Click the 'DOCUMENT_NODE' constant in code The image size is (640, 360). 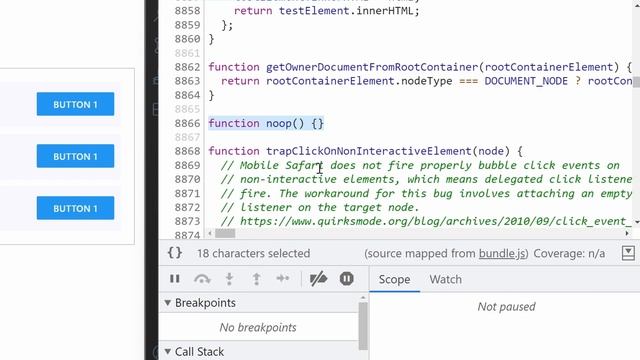click(526, 81)
